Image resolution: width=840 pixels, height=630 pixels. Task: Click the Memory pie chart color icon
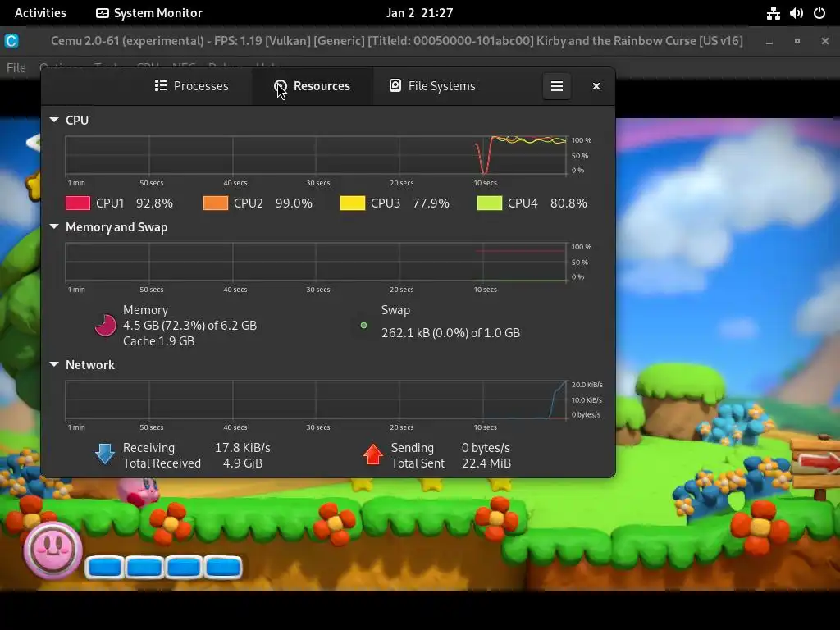105,325
